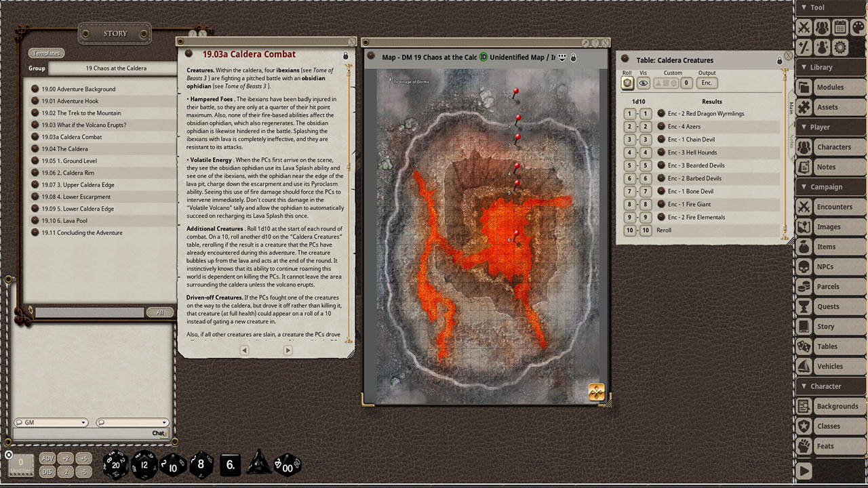Click the orange token icon on the map
868x488 pixels.
tap(595, 390)
